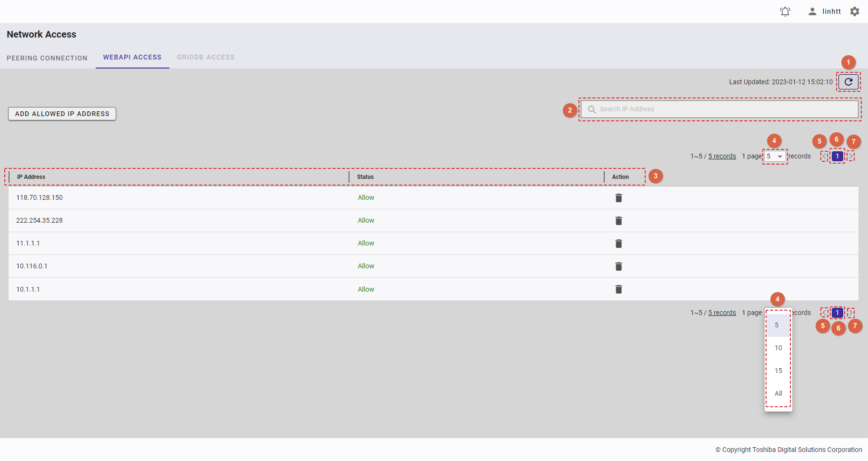Viewport: 868px width, 461px height.
Task: Delete the 118.70.128.150 IP address entry
Action: [x=619, y=198]
